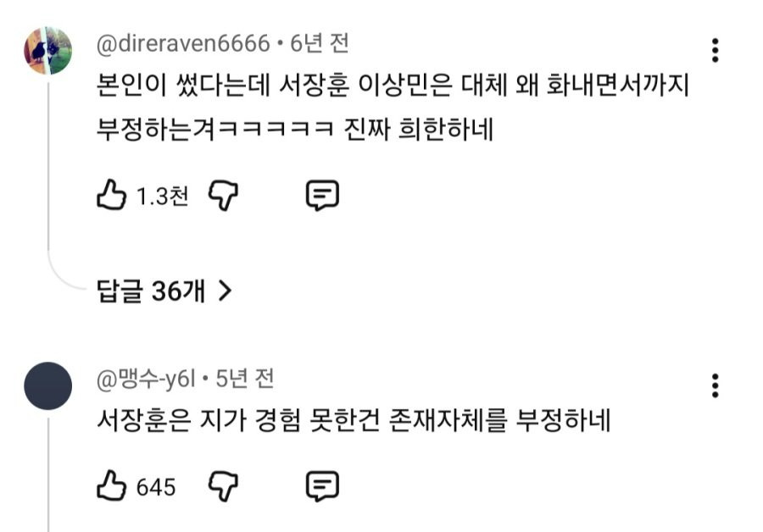Visit the @direraven6666 username link

[183, 44]
